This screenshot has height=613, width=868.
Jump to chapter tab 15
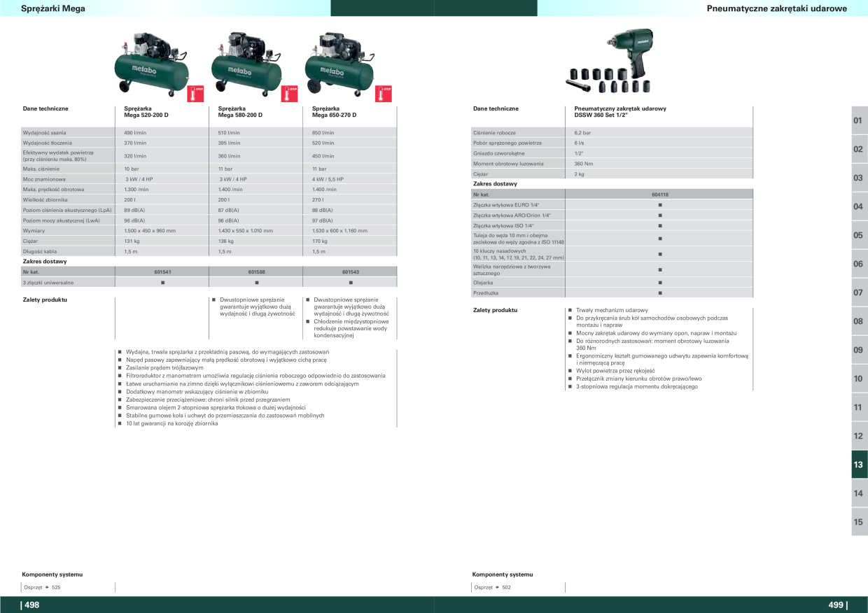(x=859, y=522)
